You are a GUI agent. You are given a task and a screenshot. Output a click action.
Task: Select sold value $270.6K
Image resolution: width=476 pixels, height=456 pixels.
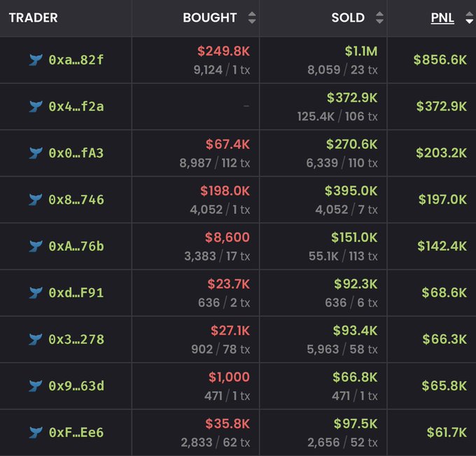351,144
